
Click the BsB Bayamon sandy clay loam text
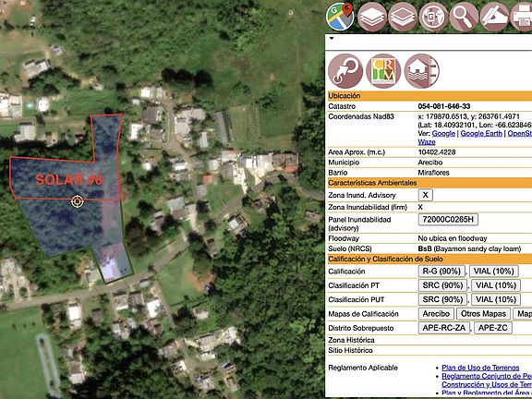point(469,248)
